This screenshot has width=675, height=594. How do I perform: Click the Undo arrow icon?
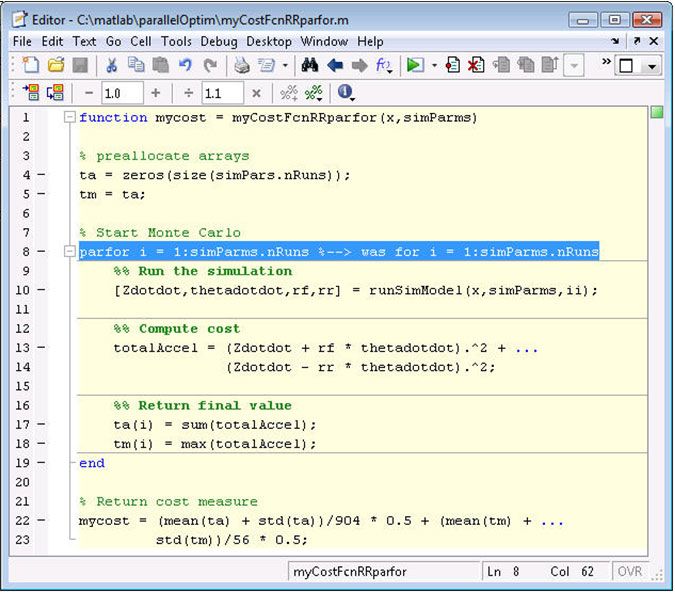185,65
